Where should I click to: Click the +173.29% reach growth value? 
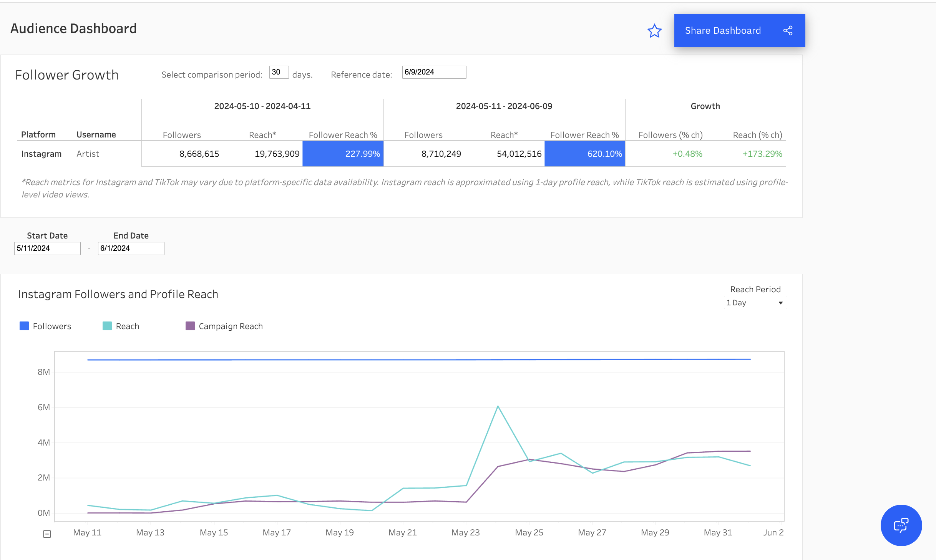tap(762, 154)
